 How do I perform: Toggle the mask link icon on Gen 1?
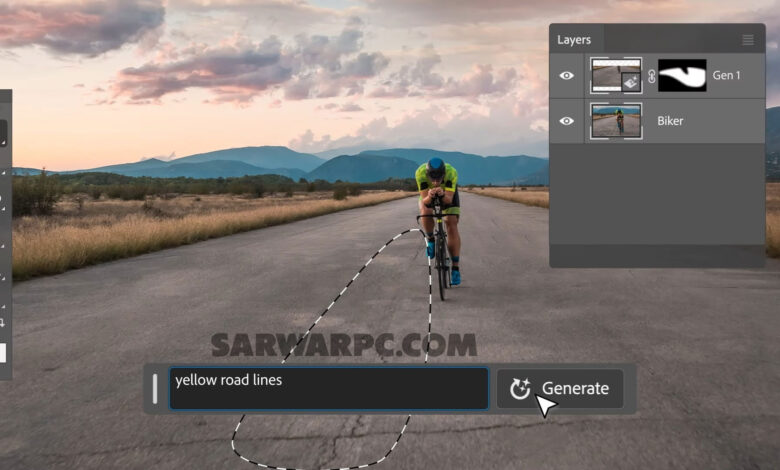click(x=651, y=76)
